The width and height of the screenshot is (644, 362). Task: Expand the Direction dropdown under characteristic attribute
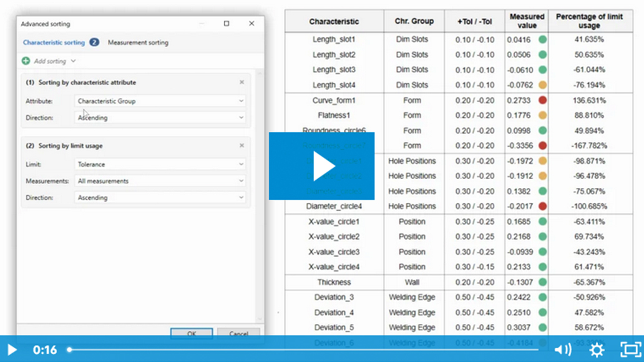(160, 117)
